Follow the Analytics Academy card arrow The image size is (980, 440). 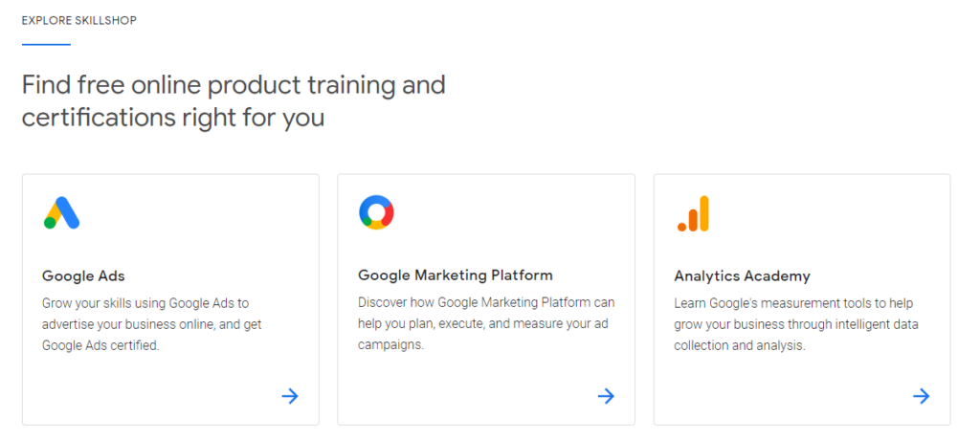pyautogui.click(x=921, y=396)
